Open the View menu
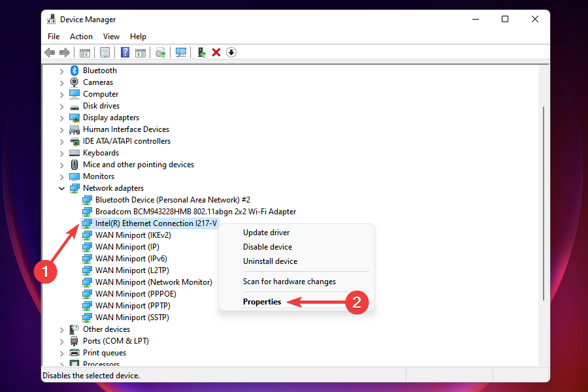This screenshot has height=392, width=588. click(x=111, y=37)
